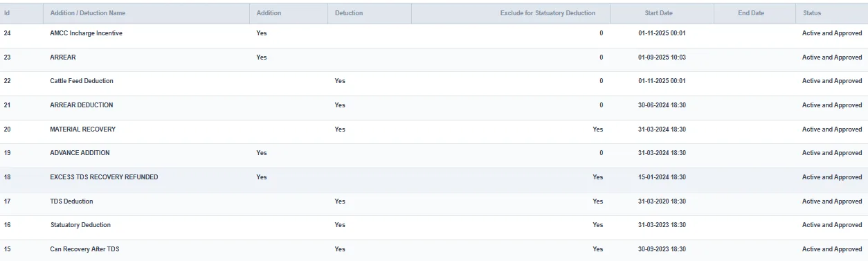This screenshot has width=868, height=261.
Task: Open the Cattle Feed Deduction entry
Action: 434,81
